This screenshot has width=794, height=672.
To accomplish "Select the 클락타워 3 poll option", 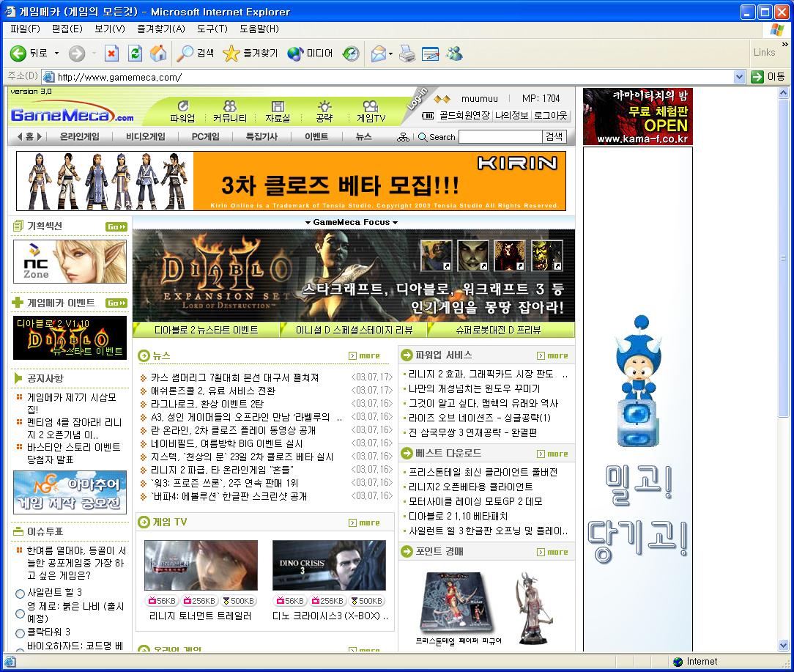I will tap(20, 633).
